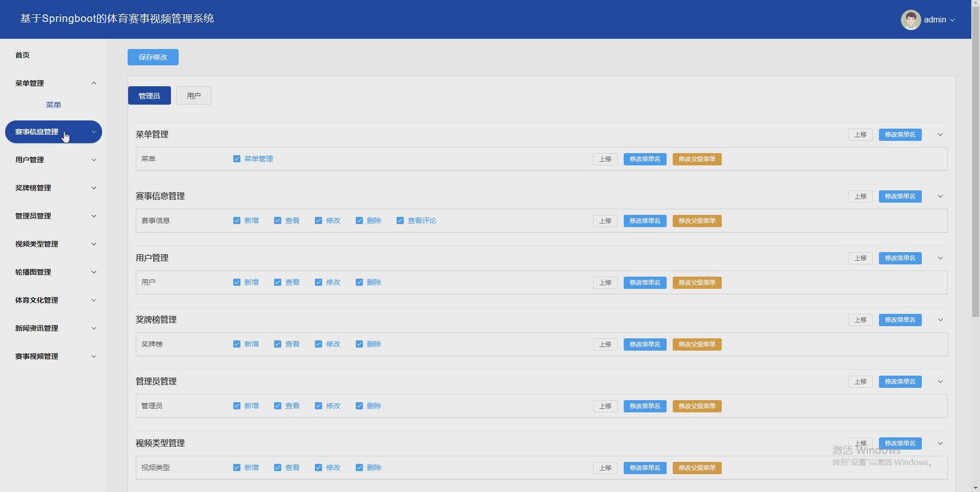Uncheck 菜单管理 checkbox in 菜单 row

(237, 159)
